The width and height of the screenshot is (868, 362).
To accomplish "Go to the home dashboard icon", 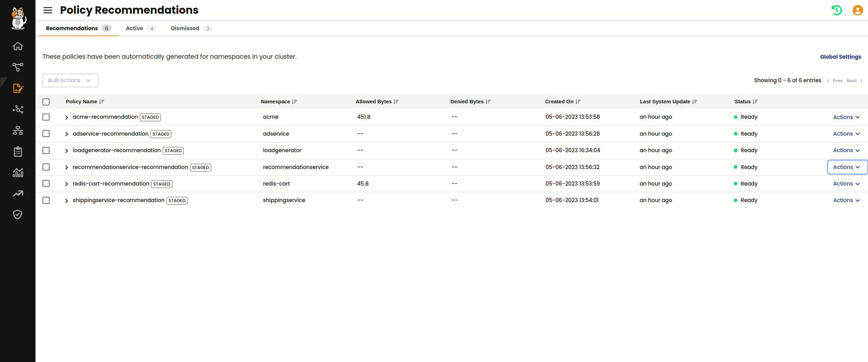I will point(18,46).
